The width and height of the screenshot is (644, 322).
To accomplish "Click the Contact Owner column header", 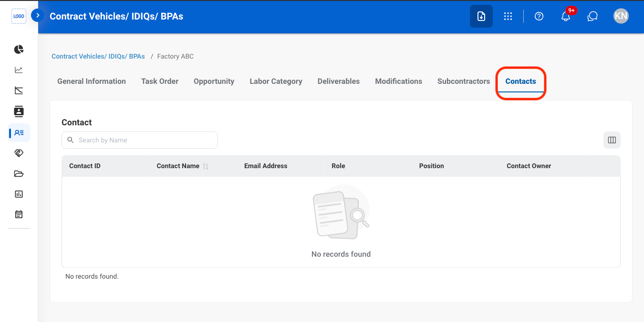I will pos(529,166).
